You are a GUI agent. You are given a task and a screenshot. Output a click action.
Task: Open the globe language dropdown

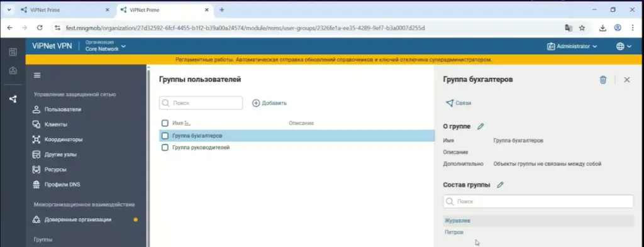coord(623,47)
